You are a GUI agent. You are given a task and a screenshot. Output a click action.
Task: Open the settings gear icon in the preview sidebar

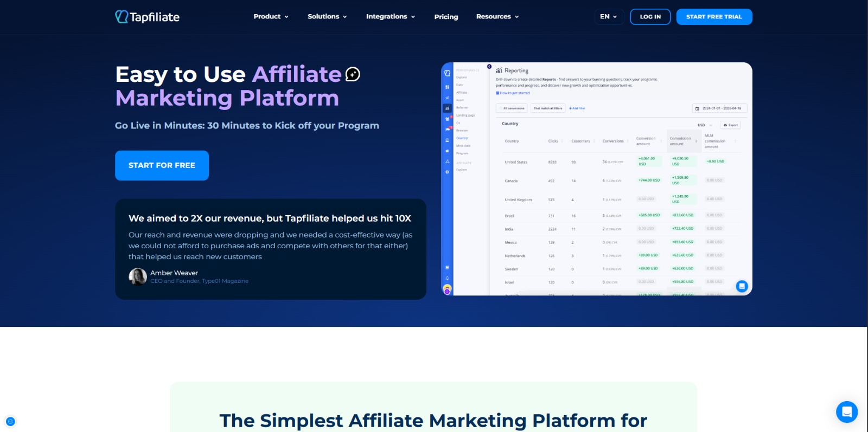tap(447, 172)
